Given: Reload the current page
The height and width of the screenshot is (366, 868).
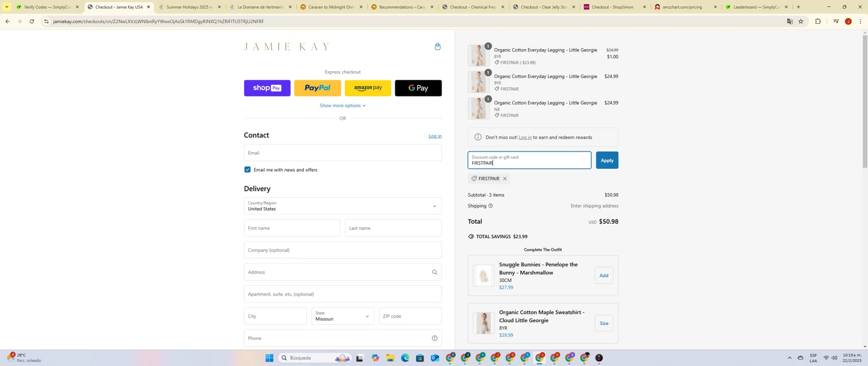Looking at the screenshot, I should click(x=32, y=21).
